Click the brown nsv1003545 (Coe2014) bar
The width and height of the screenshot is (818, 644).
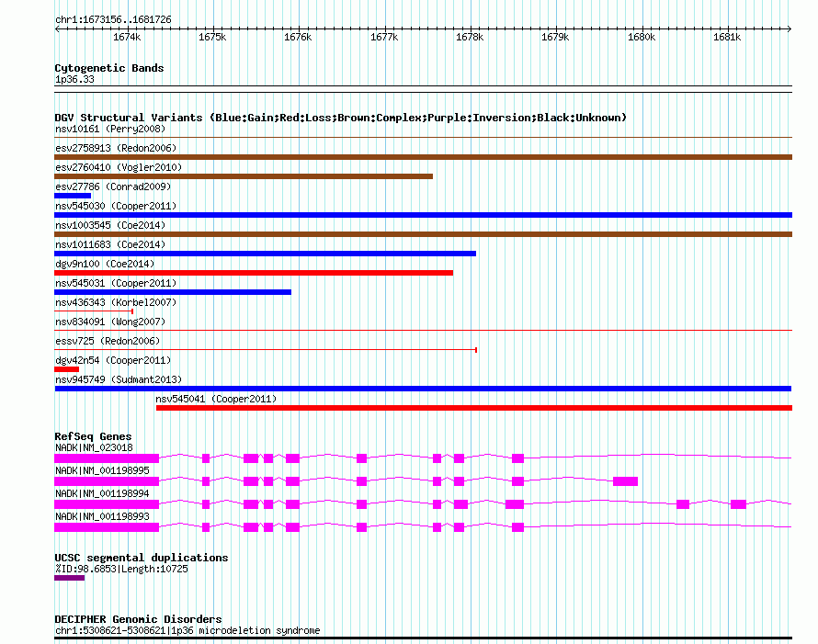pyautogui.click(x=423, y=234)
